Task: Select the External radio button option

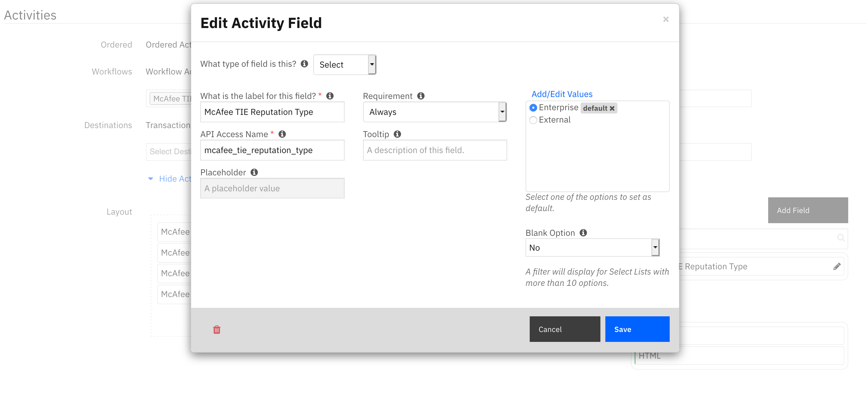Action: (x=533, y=120)
